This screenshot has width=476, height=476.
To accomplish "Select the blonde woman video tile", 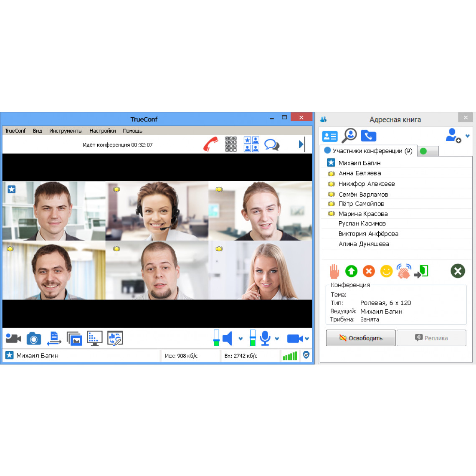I will point(260,270).
